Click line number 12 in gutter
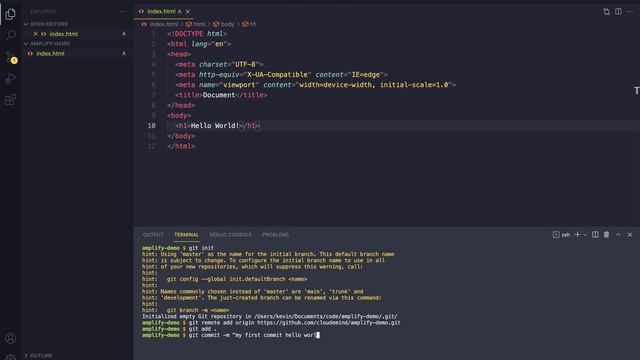This screenshot has height=360, width=640. click(151, 146)
